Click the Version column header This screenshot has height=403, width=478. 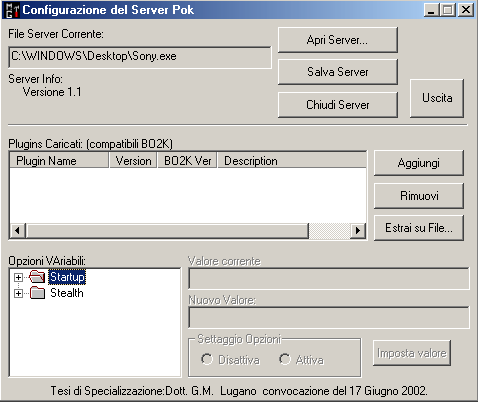(133, 161)
